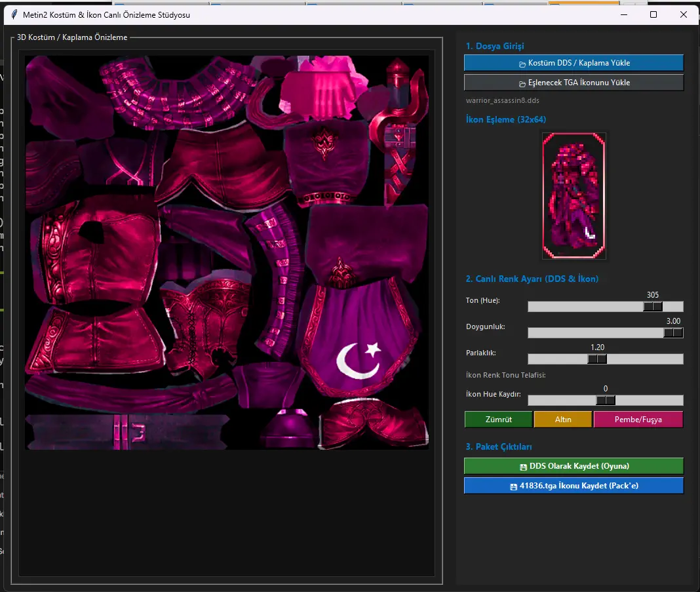Click '2. Canlı Renk Ayarı (DDS & İkon)' heading
Image resolution: width=700 pixels, height=592 pixels.
[532, 279]
